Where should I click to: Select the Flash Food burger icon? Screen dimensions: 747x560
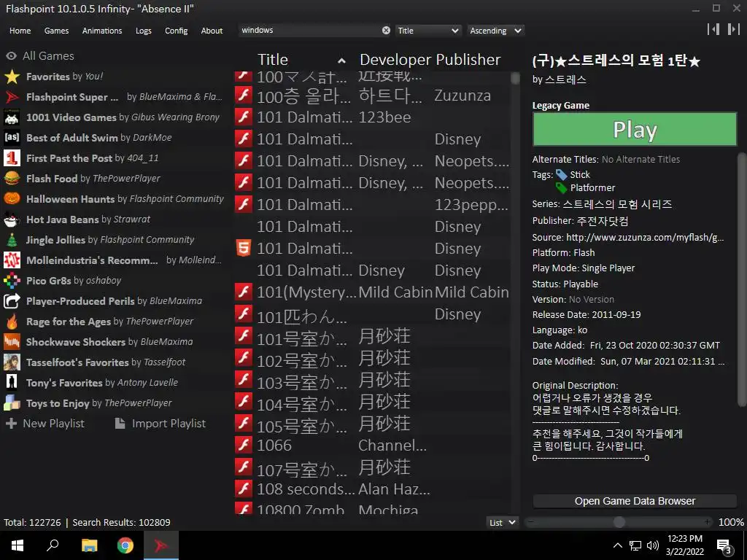12,179
